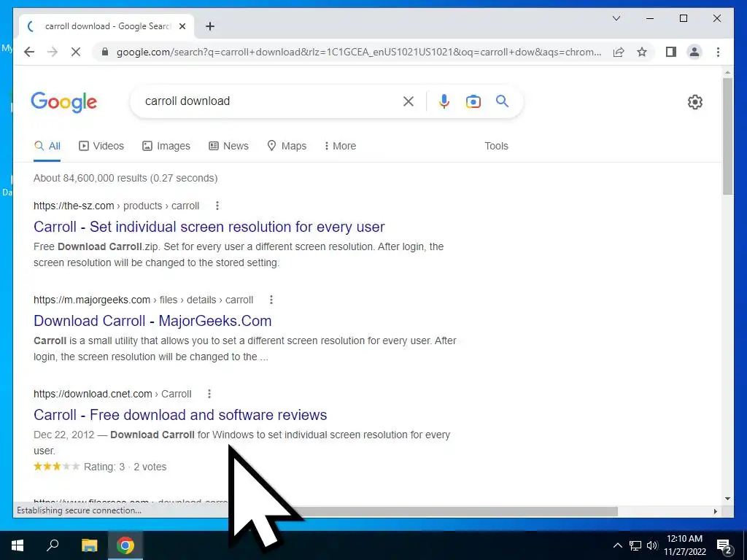Screen dimensions: 747x560
Task: Start voice search with microphone icon
Action: click(x=444, y=101)
